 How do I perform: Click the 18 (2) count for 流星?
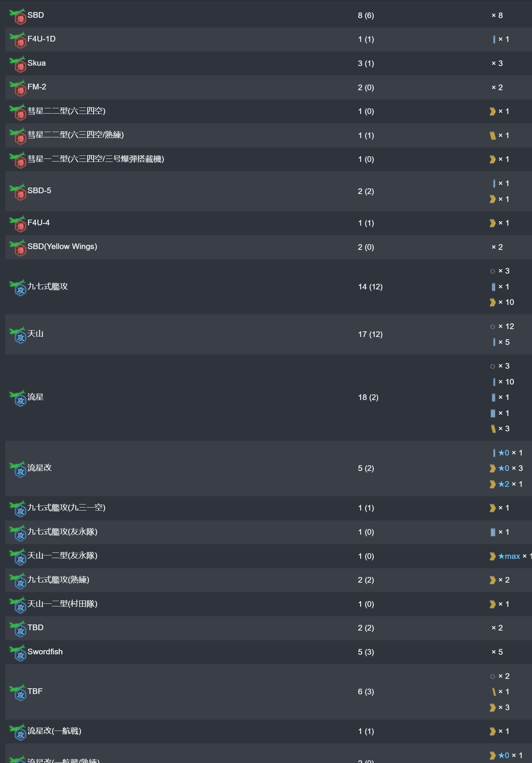click(x=368, y=397)
